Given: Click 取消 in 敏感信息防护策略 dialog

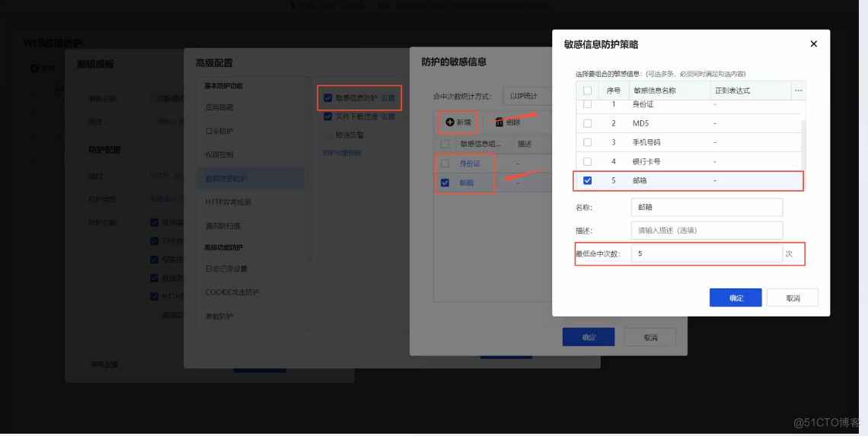Looking at the screenshot, I should tap(793, 298).
